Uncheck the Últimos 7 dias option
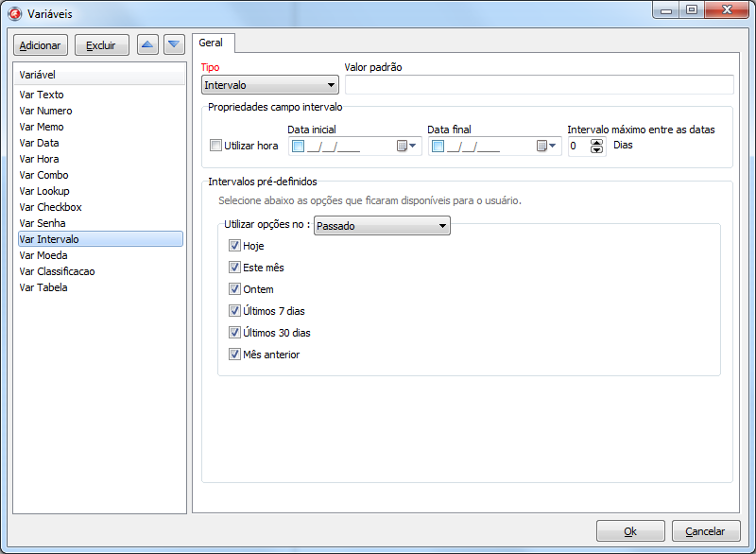Image resolution: width=756 pixels, height=554 pixels. (x=234, y=311)
